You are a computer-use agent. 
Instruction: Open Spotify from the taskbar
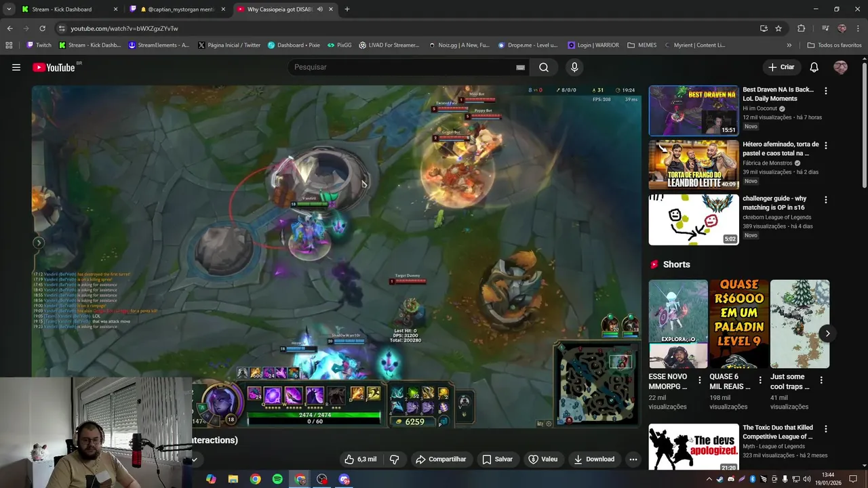[277, 479]
